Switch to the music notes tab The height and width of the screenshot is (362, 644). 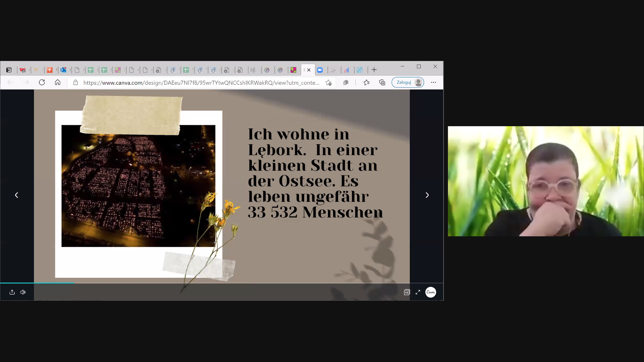pos(253,70)
